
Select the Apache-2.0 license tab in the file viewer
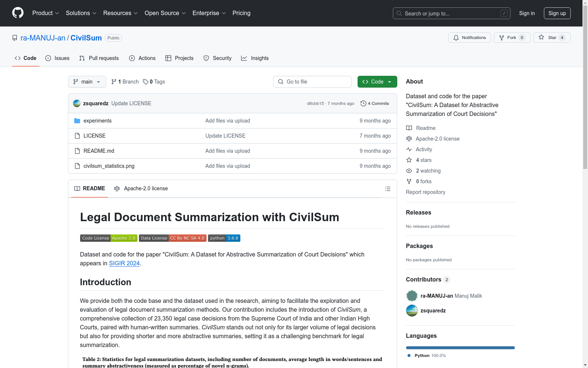[x=141, y=188]
